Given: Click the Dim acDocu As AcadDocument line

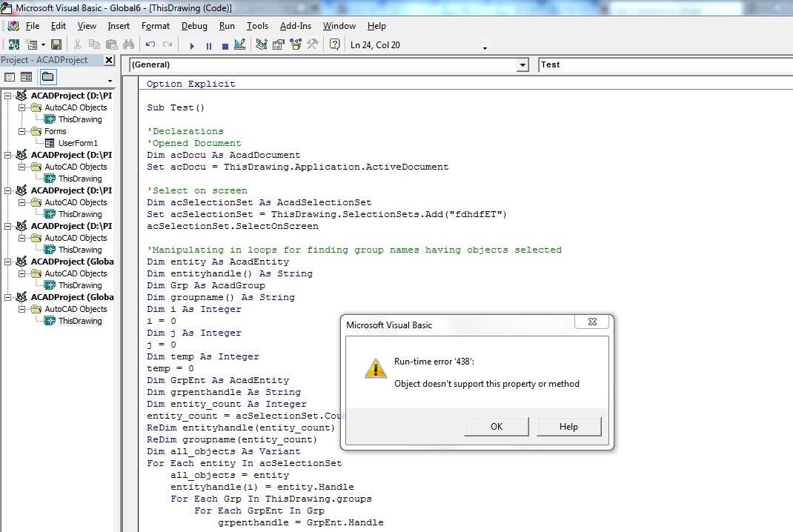Looking at the screenshot, I should 224,156.
